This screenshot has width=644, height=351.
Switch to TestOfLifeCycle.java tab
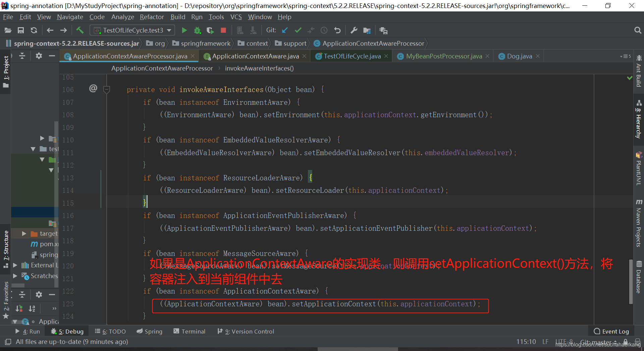click(352, 56)
